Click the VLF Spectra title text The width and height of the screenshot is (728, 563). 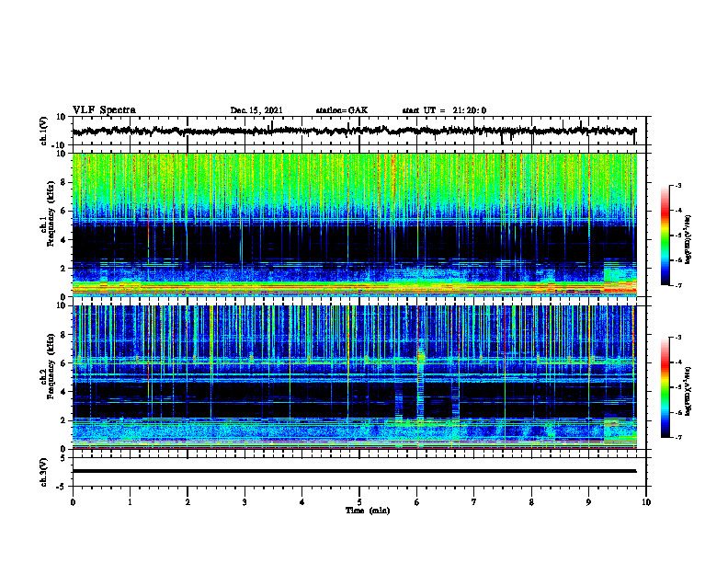(x=104, y=110)
